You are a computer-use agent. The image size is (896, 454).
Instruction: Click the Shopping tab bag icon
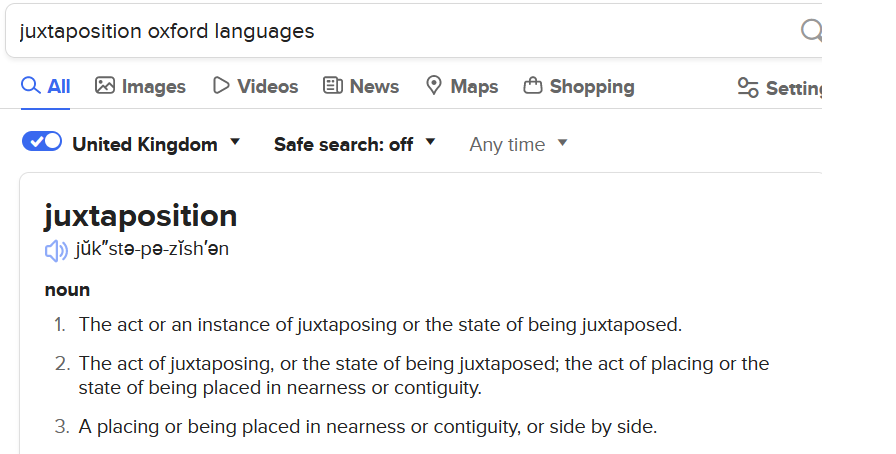[x=533, y=86]
